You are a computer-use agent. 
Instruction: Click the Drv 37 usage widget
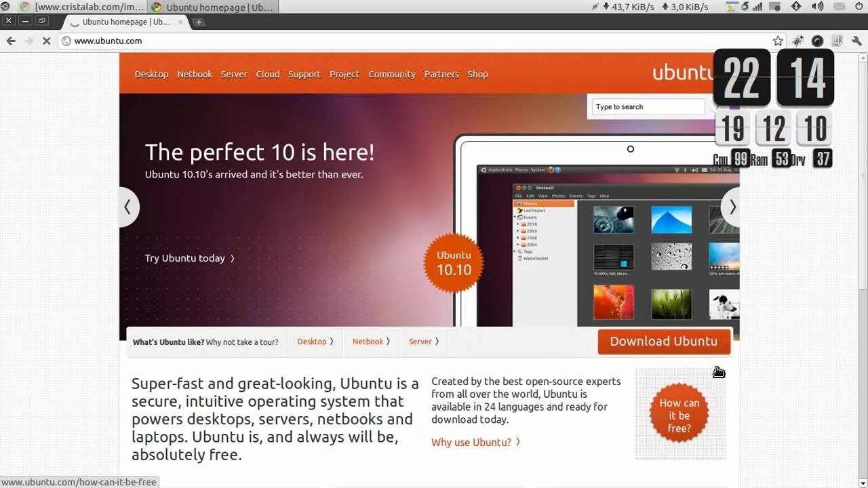coord(811,159)
